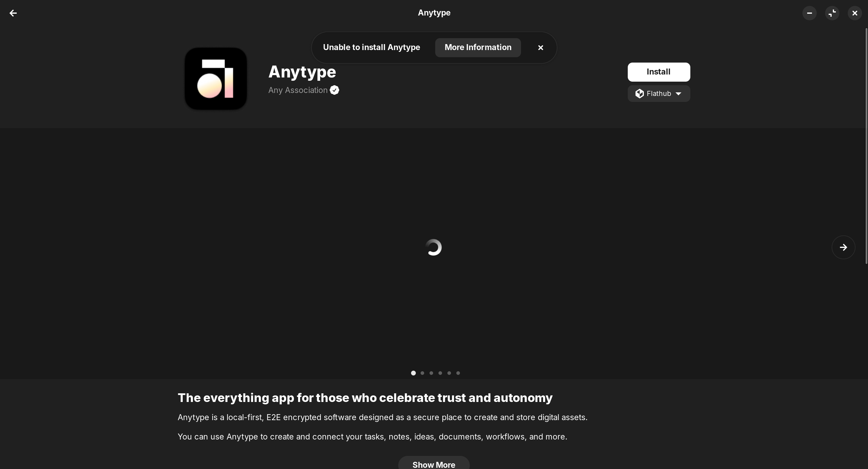Close the Software window
The width and height of the screenshot is (868, 469).
pos(855,13)
